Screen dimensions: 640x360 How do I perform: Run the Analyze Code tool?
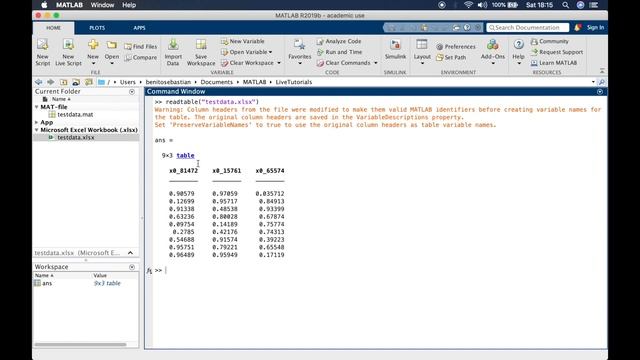(338, 41)
